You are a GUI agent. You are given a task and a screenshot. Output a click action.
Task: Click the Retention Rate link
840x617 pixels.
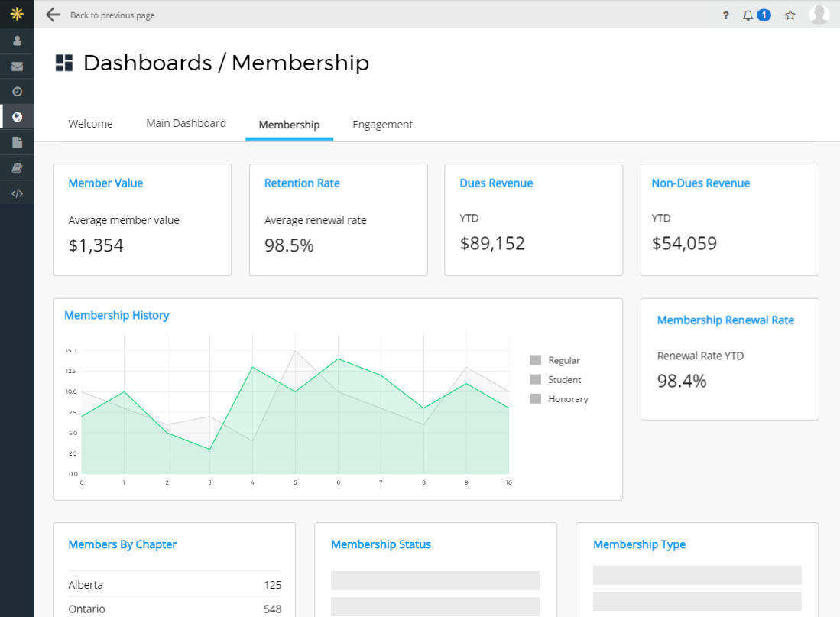tap(302, 183)
